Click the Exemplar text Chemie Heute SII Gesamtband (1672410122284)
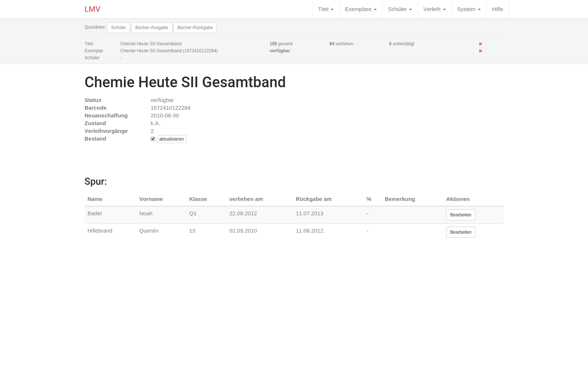The height and width of the screenshot is (368, 588). [169, 51]
